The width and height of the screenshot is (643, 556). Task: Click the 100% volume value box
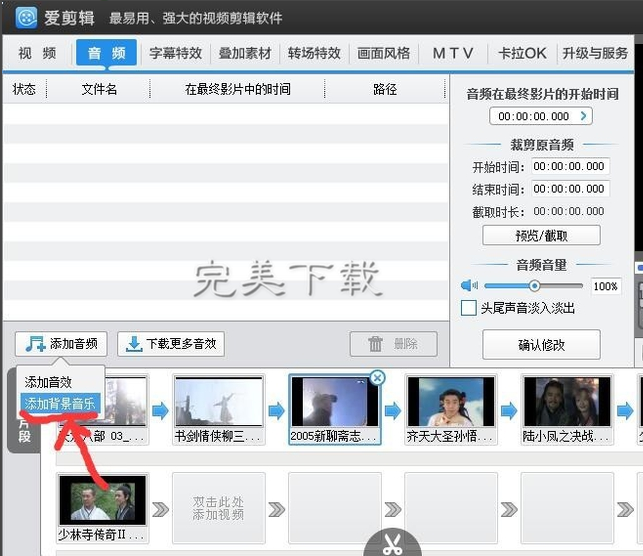605,286
